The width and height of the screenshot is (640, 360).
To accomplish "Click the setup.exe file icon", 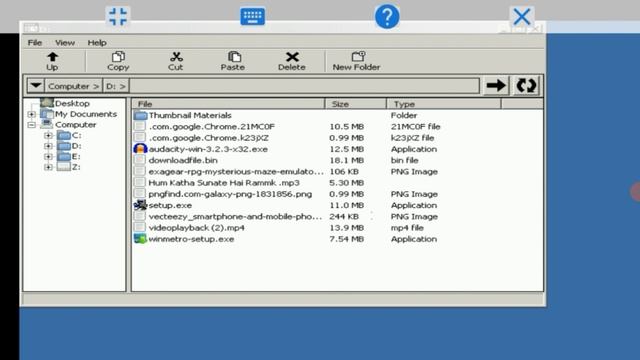I will click(x=140, y=205).
